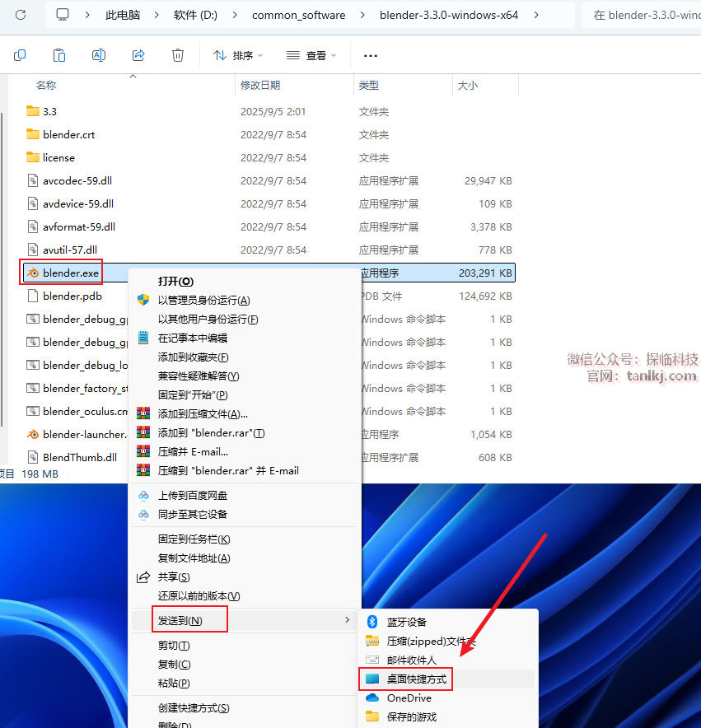
Task: Click the avcodec-59.dll file icon
Action: coord(33,180)
